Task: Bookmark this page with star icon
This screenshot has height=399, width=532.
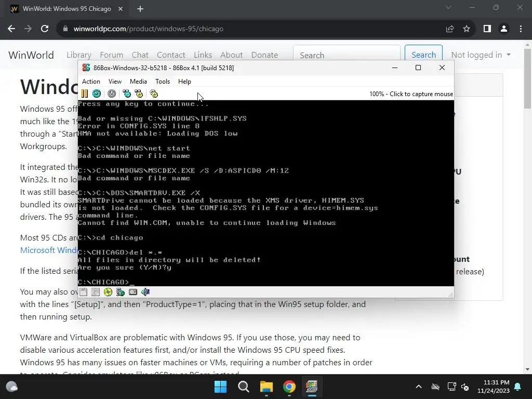Action: pos(467,29)
